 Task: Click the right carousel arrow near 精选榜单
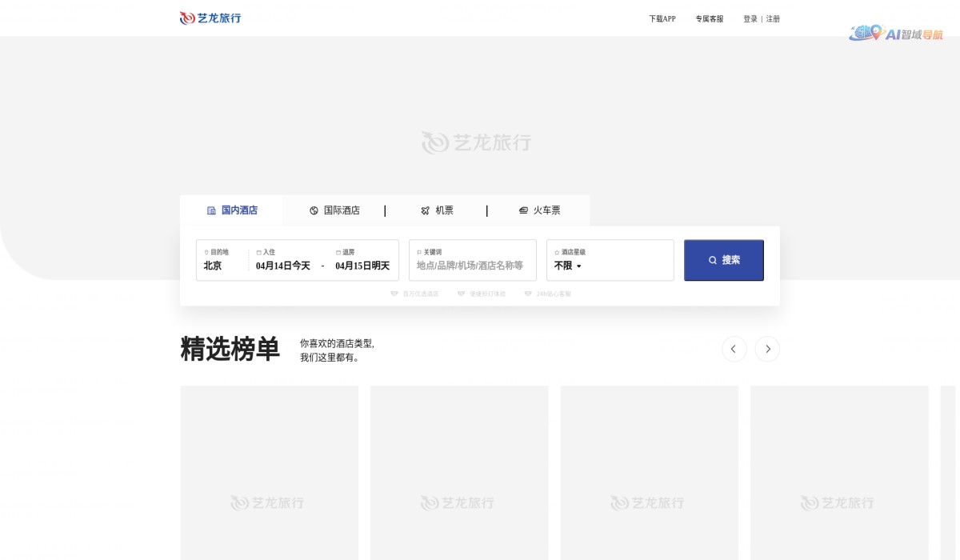pos(767,349)
